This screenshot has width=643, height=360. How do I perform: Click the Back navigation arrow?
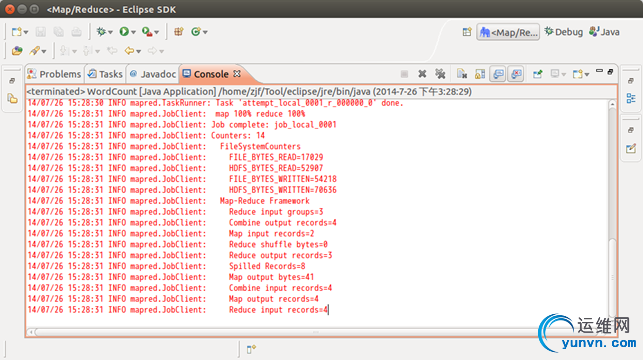coord(129,51)
